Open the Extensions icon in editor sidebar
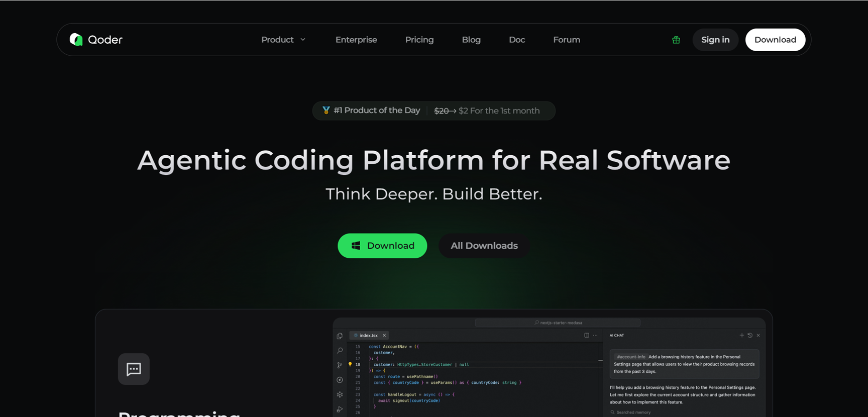 (x=340, y=394)
